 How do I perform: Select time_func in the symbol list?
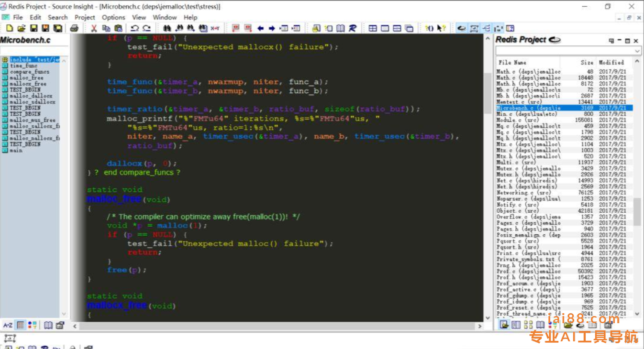23,65
